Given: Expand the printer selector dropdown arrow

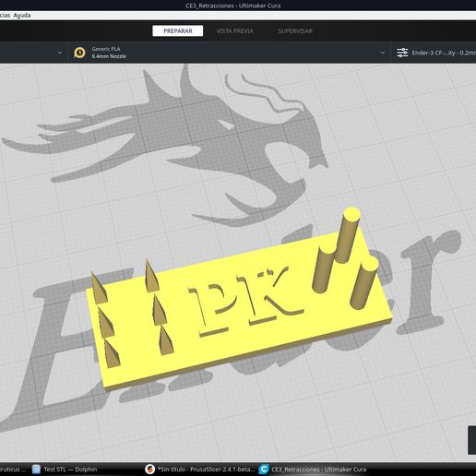Looking at the screenshot, I should 60,53.
